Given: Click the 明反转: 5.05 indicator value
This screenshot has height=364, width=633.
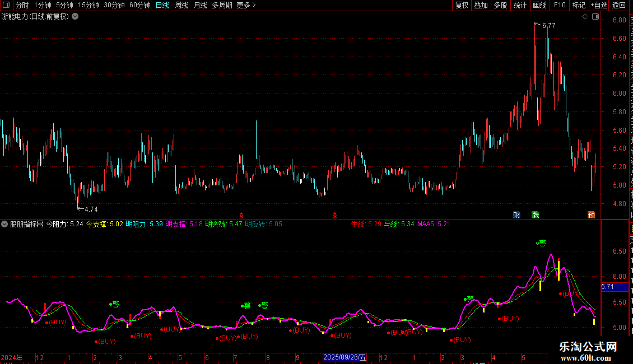Looking at the screenshot, I should (x=264, y=224).
